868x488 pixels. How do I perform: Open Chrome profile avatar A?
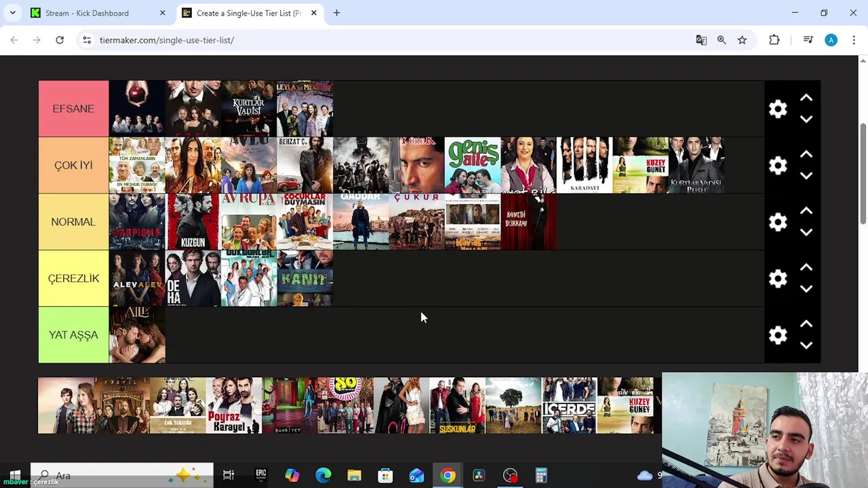pyautogui.click(x=831, y=40)
